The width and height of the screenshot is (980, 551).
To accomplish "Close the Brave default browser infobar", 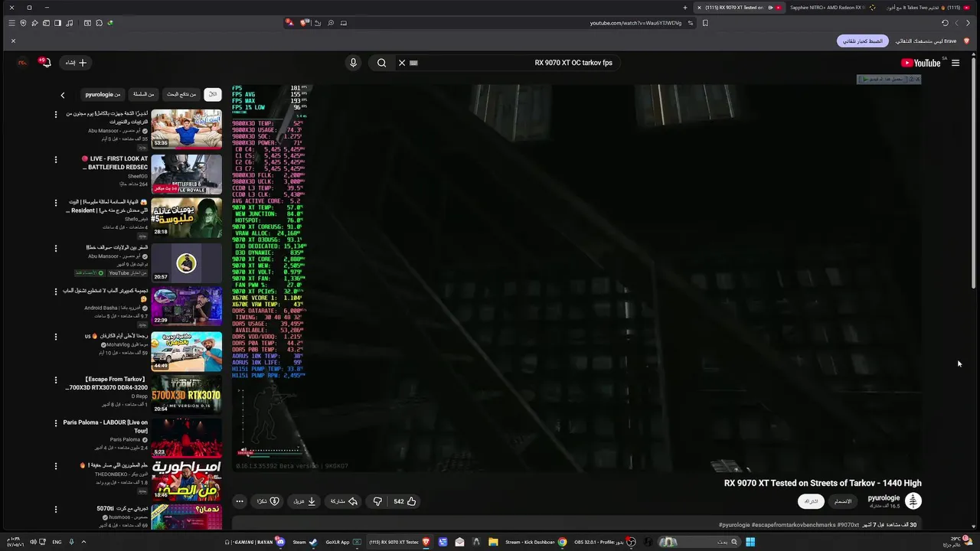I will 13,41.
